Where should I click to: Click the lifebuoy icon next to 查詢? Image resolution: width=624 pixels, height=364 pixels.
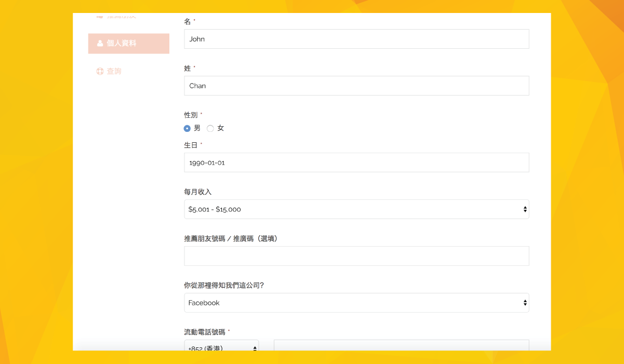click(x=100, y=71)
